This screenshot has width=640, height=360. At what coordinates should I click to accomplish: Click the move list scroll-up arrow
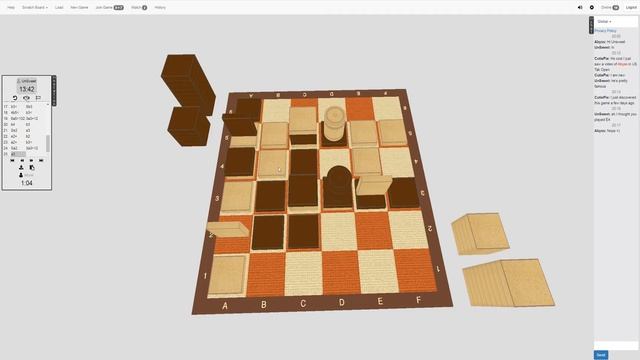[x=48, y=104]
